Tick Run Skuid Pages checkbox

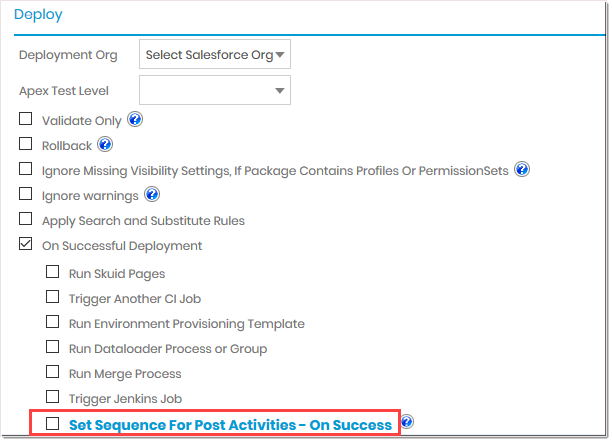[53, 272]
